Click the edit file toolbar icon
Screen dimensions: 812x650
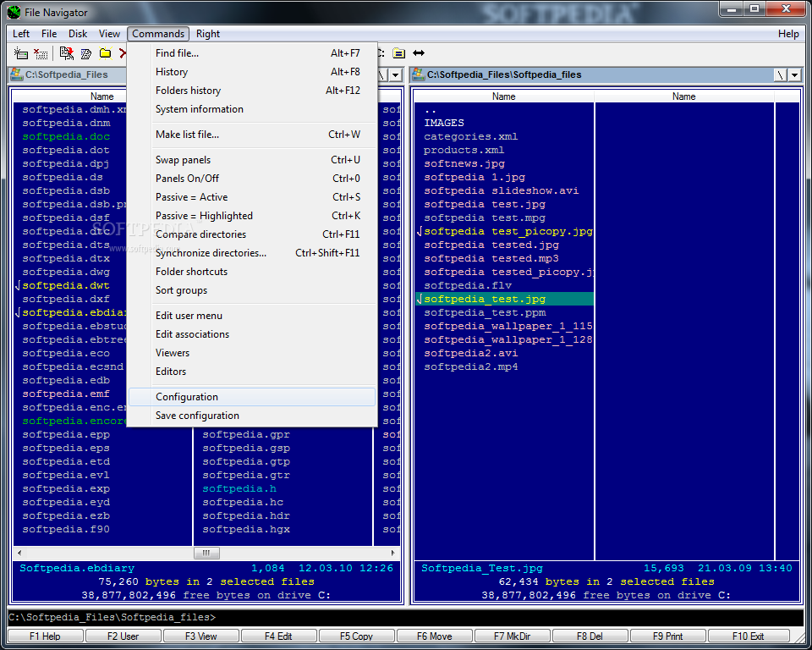click(x=86, y=52)
